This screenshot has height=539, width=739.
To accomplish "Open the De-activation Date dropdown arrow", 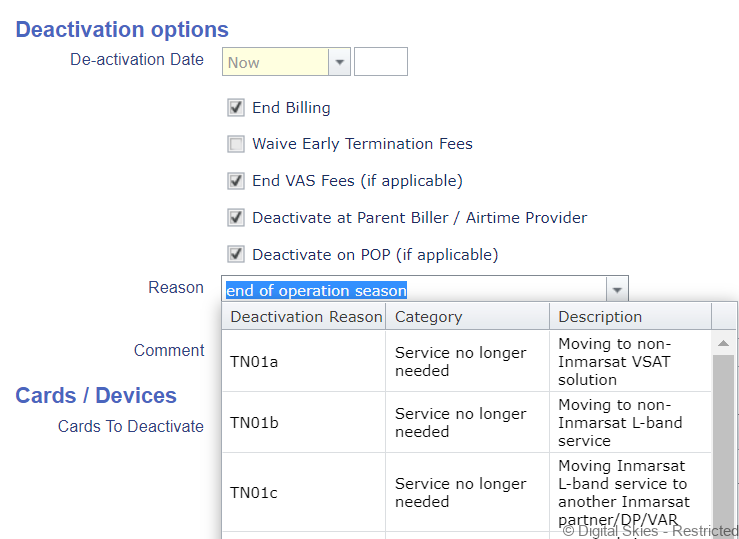I will pyautogui.click(x=339, y=62).
